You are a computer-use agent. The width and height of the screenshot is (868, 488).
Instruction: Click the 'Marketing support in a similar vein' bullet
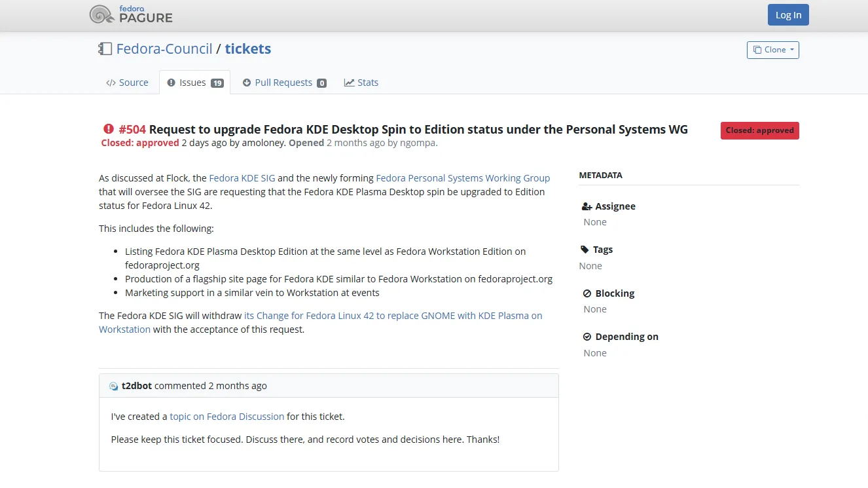click(x=252, y=293)
